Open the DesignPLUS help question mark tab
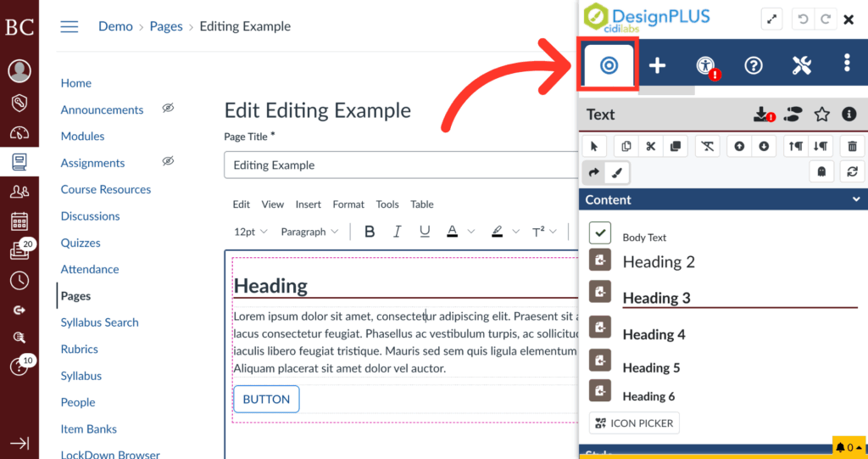 [x=754, y=65]
